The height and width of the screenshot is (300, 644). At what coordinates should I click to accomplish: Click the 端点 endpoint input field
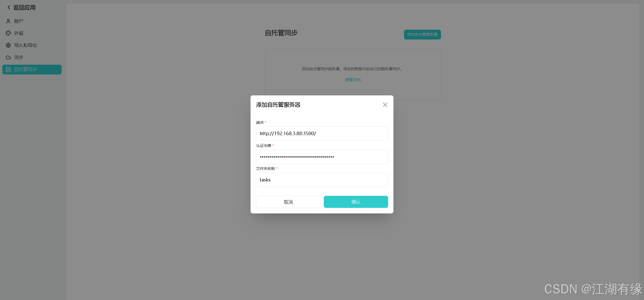[322, 133]
